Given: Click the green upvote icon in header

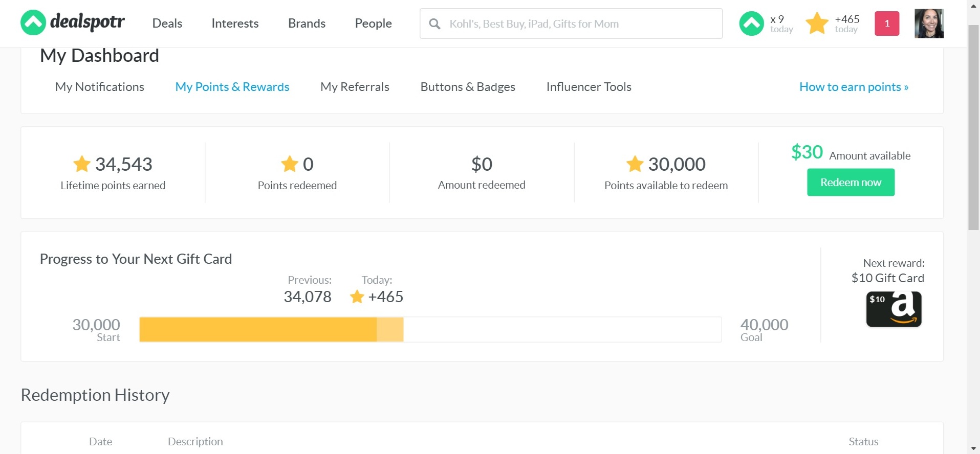Looking at the screenshot, I should (x=751, y=24).
